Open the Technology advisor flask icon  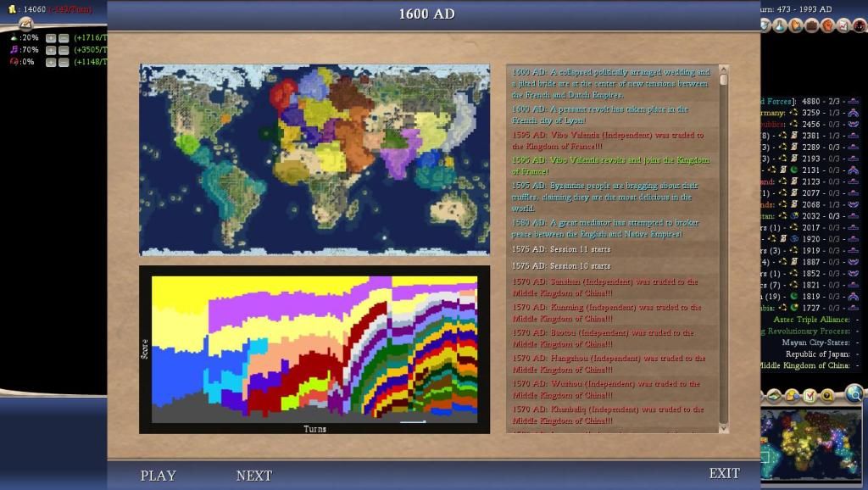click(x=780, y=25)
